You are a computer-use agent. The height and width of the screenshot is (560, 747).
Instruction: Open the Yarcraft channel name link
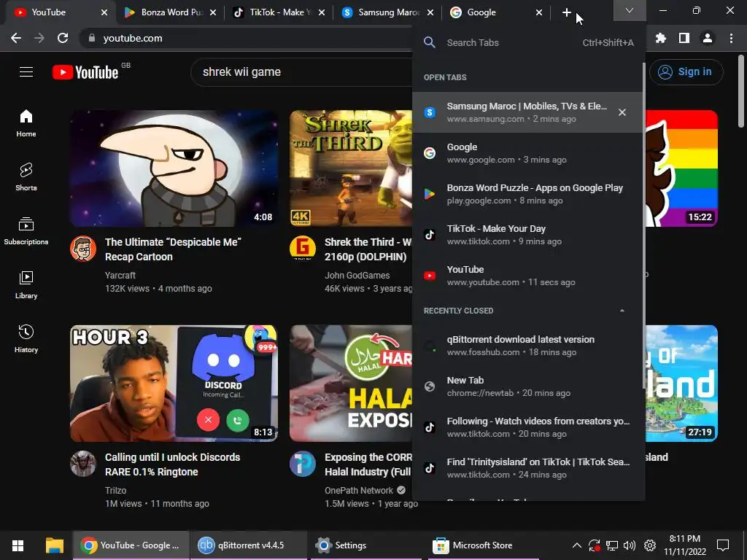click(x=120, y=275)
